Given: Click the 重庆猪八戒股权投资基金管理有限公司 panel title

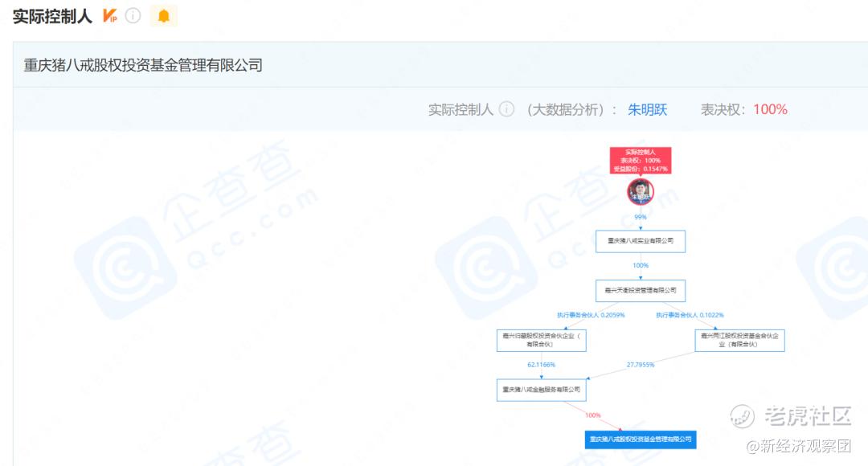Looking at the screenshot, I should (x=143, y=65).
